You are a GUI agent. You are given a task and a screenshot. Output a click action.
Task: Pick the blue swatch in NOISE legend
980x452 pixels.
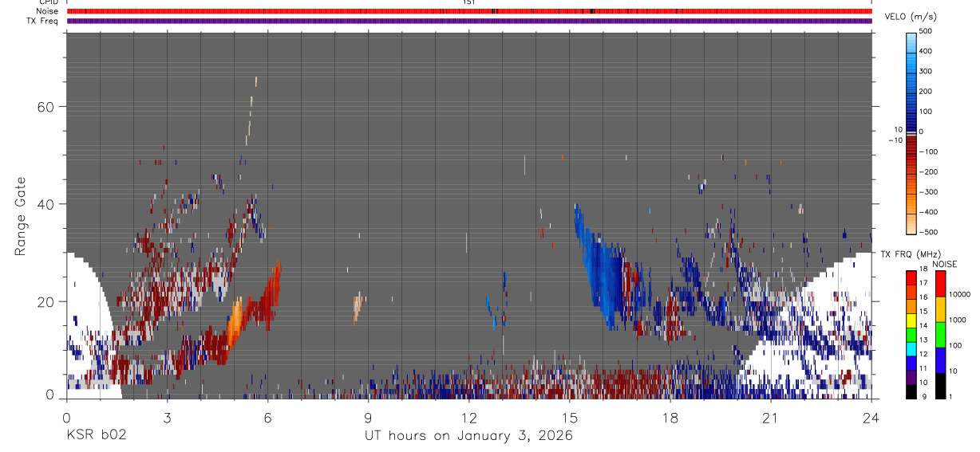tap(941, 360)
